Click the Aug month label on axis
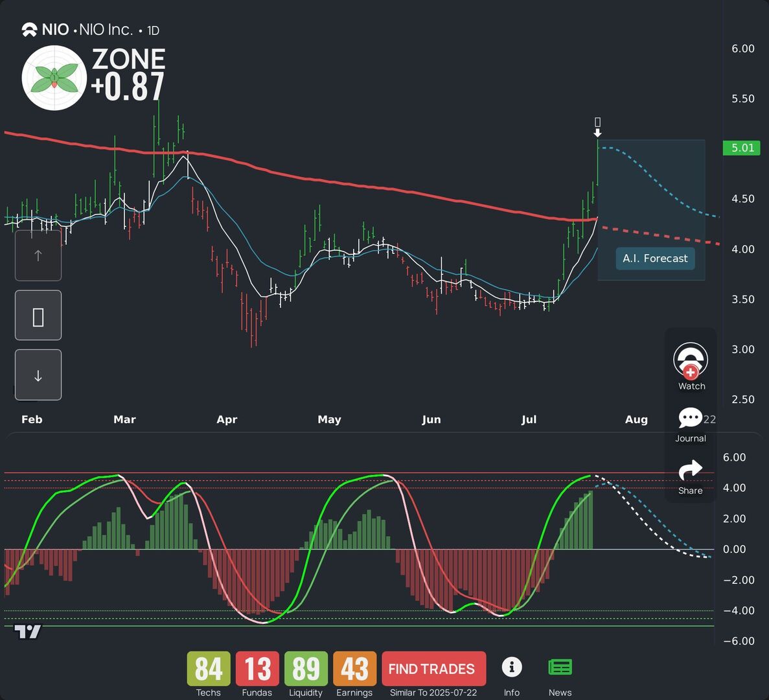This screenshot has width=769, height=700. point(636,419)
